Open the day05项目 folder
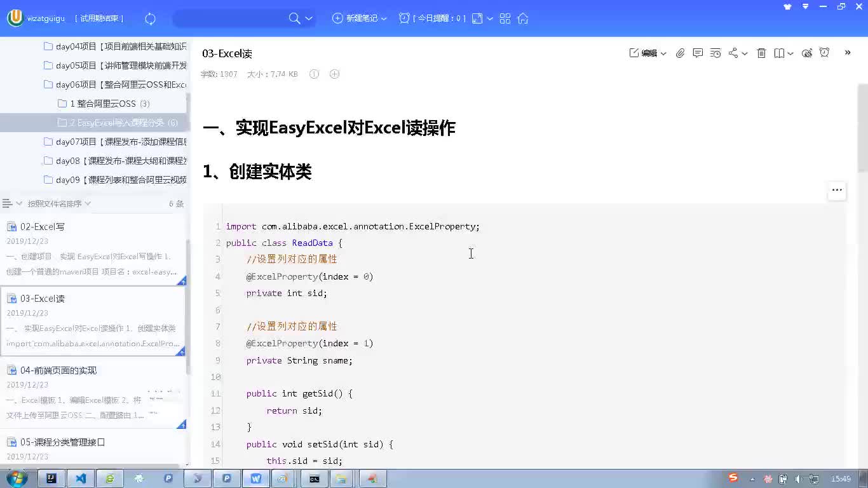The height and width of the screenshot is (488, 868). coord(114,65)
